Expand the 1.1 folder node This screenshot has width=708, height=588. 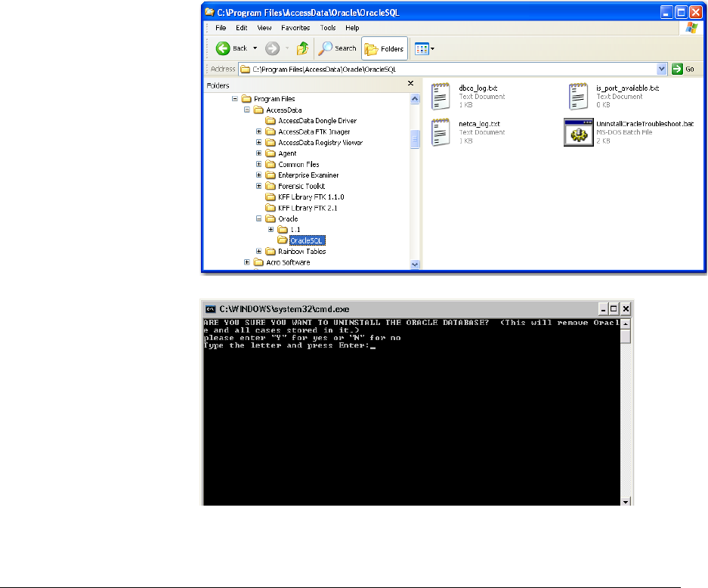click(x=271, y=230)
